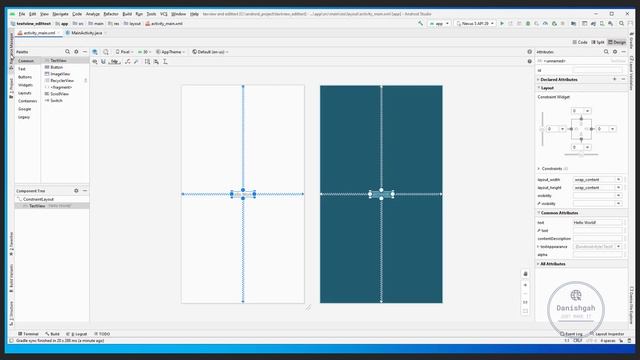Open API level 30 dropdown
This screenshot has height=360, width=640.
pyautogui.click(x=144, y=52)
